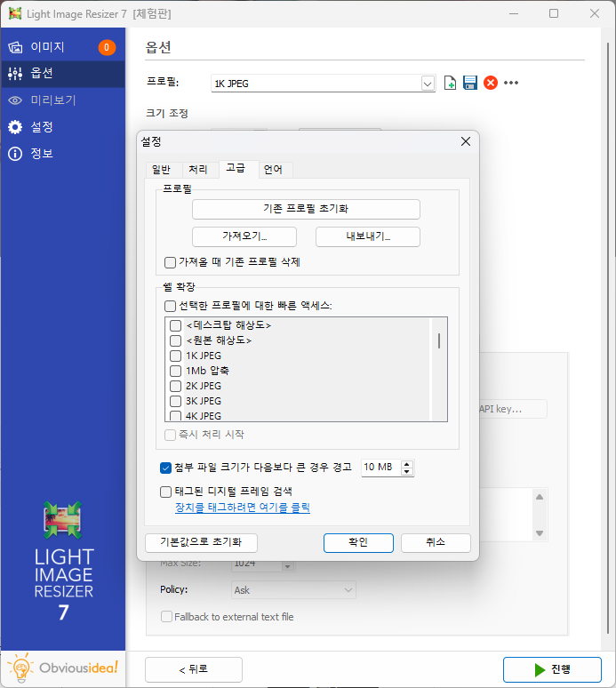Image resolution: width=616 pixels, height=688 pixels.
Task: Click the Light Image Resizer 7 logo image
Action: 63,520
